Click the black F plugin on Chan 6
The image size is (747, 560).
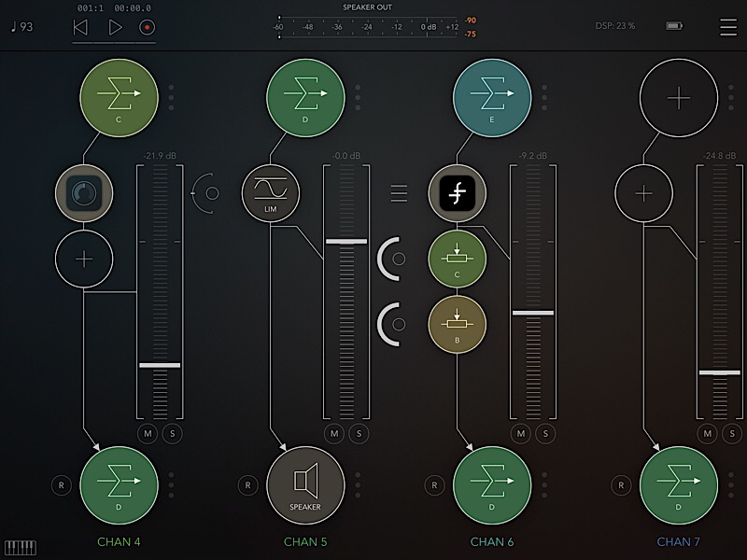tap(458, 192)
